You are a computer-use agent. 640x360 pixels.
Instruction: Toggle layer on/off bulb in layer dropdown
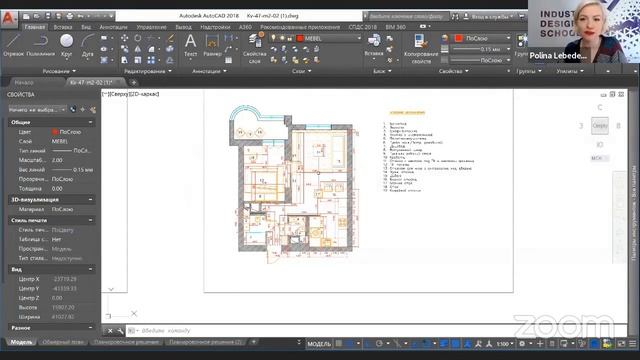273,38
